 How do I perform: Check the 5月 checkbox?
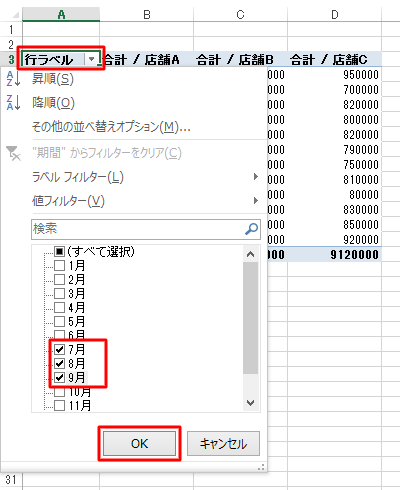click(59, 321)
